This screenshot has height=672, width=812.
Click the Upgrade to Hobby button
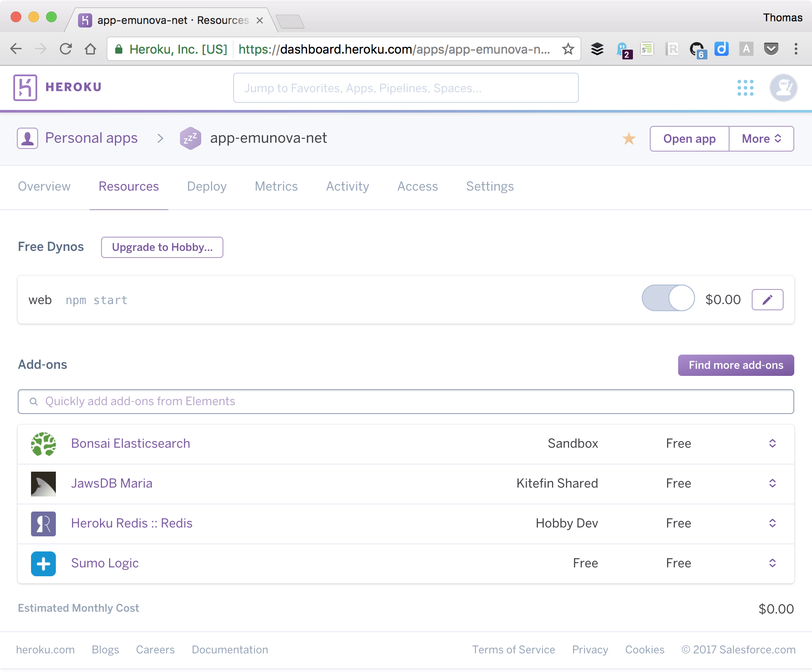click(162, 247)
